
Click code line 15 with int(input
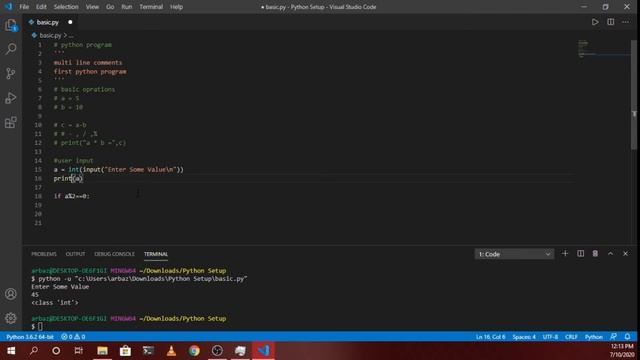click(x=118, y=169)
